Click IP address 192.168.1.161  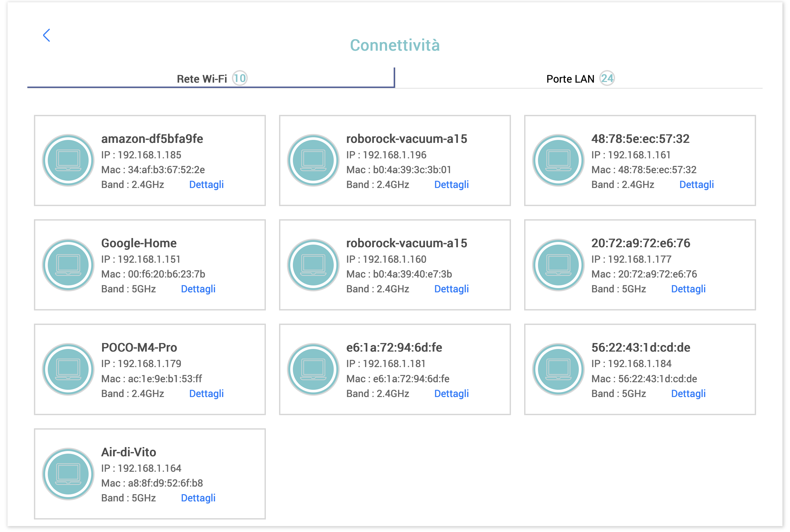pos(639,155)
